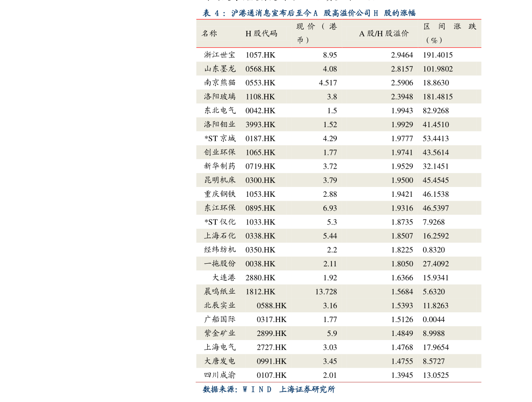This screenshot has width=532, height=402.
Task: Click the price '13.728'
Action: pos(326,292)
